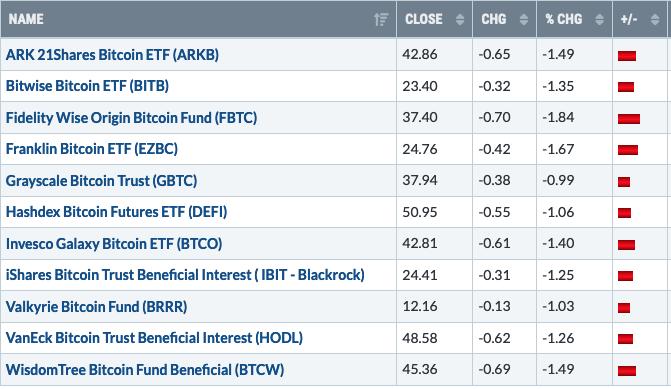This screenshot has height=389, width=671.
Task: Sort by CHG column arrows
Action: point(524,19)
